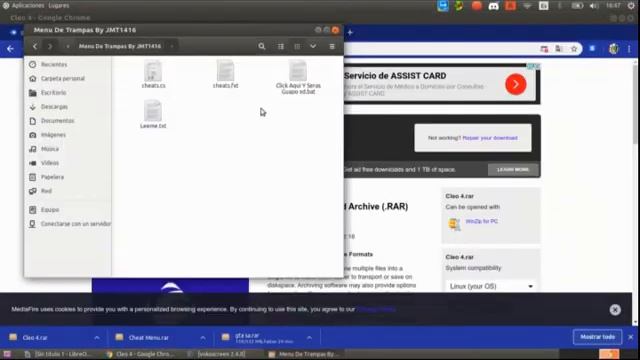Open view options dropdown in file manager
The height and width of the screenshot is (360, 640).
[x=313, y=47]
